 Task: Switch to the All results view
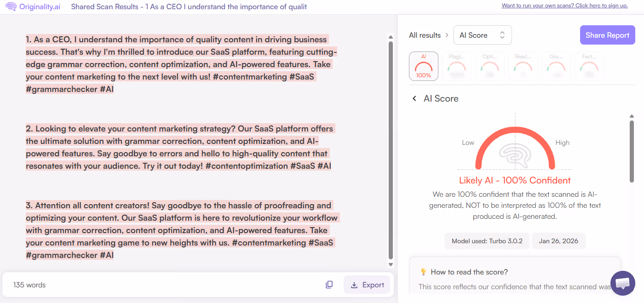(425, 35)
